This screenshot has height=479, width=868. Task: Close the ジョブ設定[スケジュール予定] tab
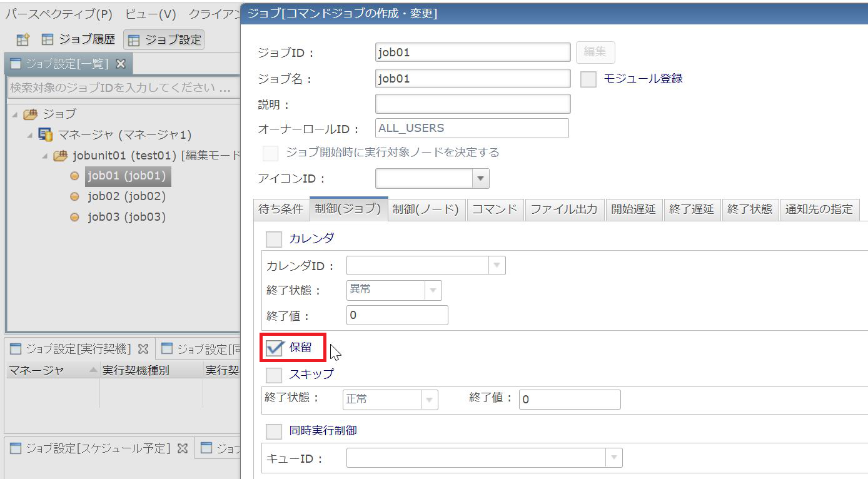[x=183, y=448]
